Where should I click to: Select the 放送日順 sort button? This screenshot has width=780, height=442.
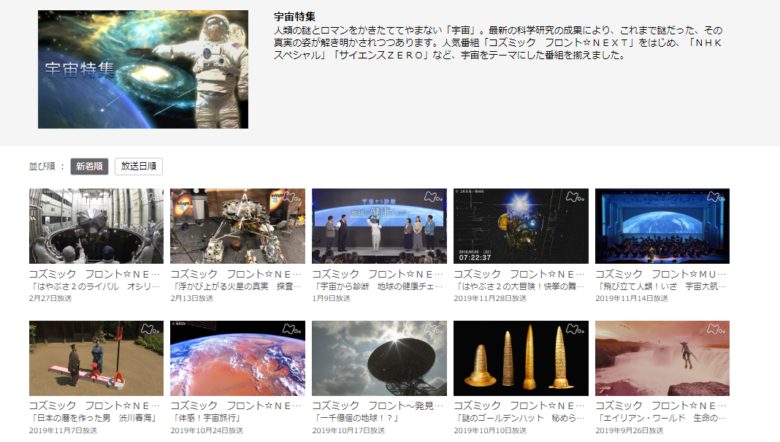[x=139, y=166]
